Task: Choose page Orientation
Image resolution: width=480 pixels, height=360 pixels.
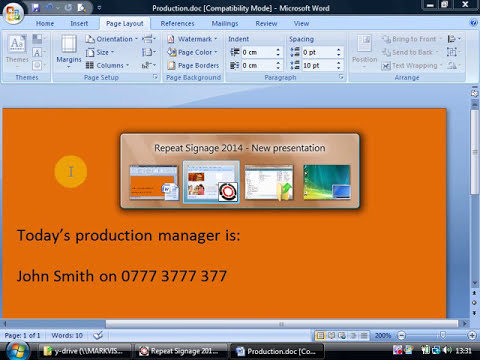Action: pyautogui.click(x=112, y=39)
